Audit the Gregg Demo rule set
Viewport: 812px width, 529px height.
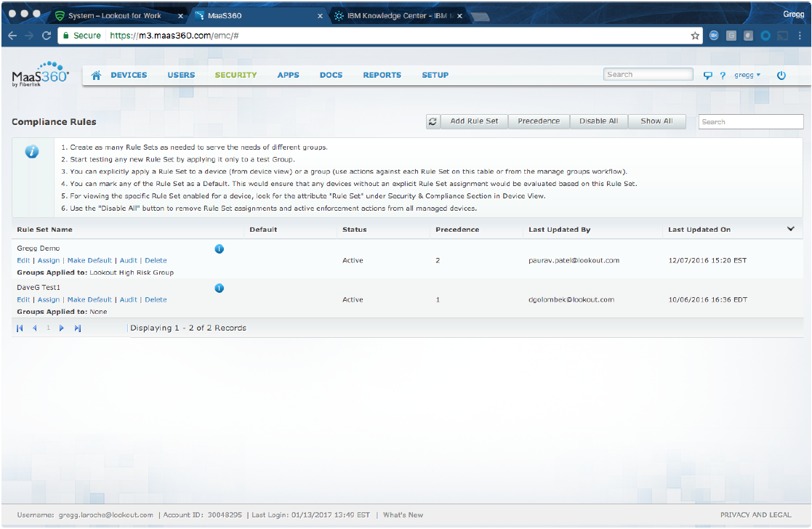129,260
